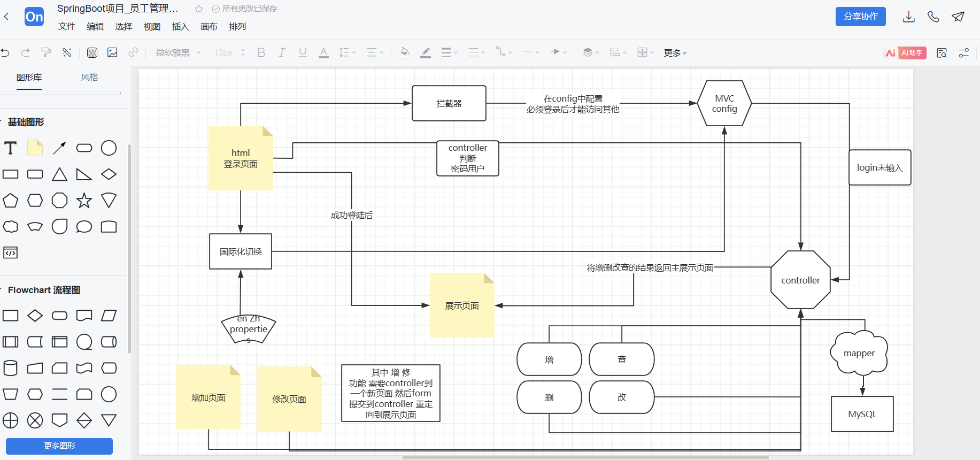The image size is (980, 460).
Task: Insert an image via toolbar icon
Action: click(x=112, y=52)
